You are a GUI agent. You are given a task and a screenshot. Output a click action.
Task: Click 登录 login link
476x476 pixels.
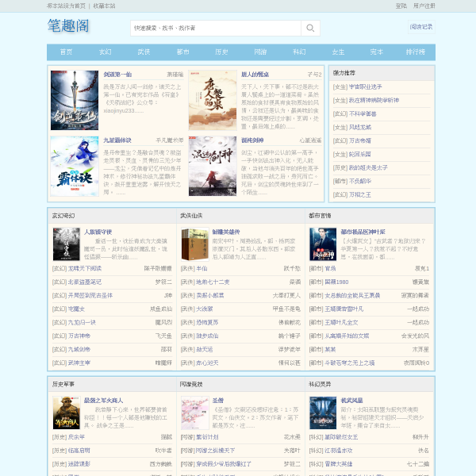click(401, 6)
